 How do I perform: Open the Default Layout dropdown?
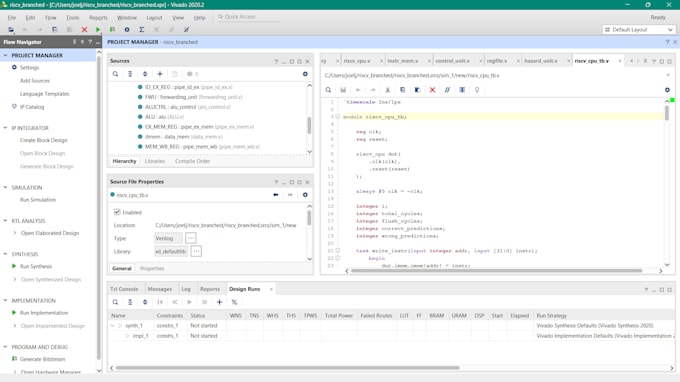(639, 29)
